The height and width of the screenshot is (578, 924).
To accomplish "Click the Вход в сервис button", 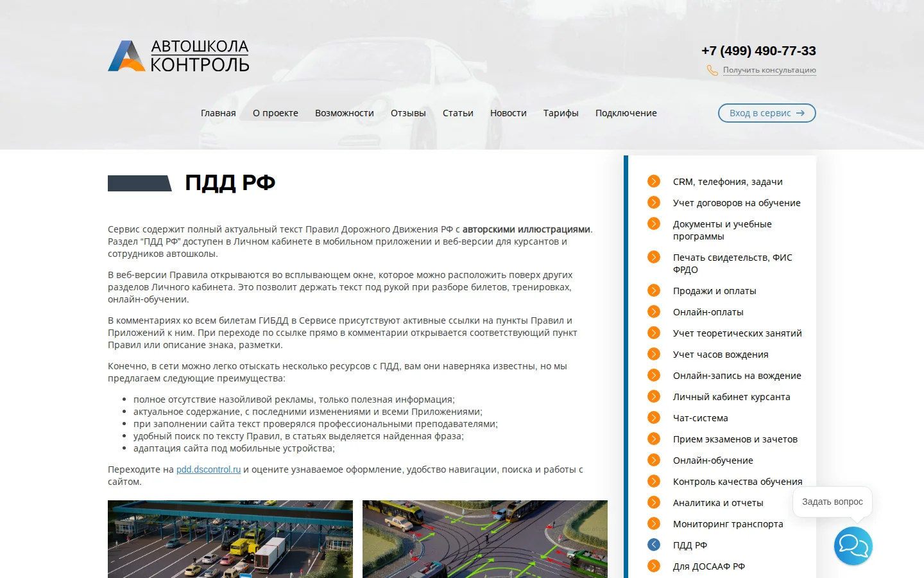I will 767,113.
